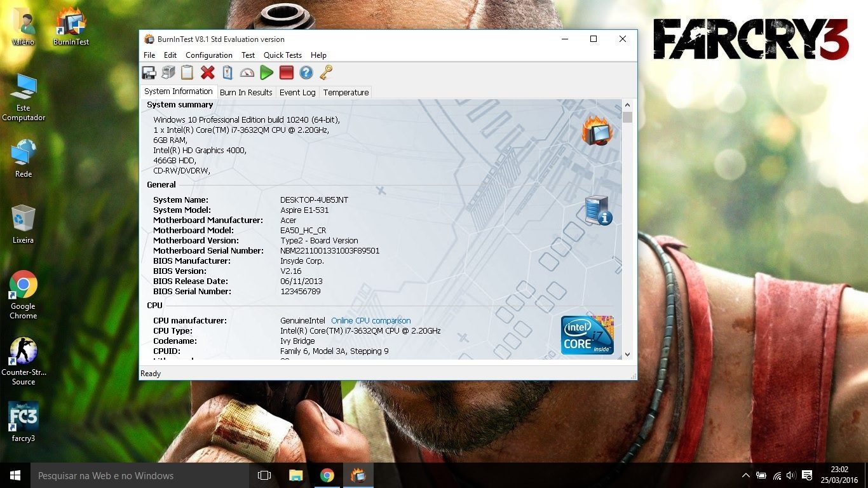Click the Este Computador desktop icon
The height and width of the screenshot is (488, 868).
(x=24, y=97)
